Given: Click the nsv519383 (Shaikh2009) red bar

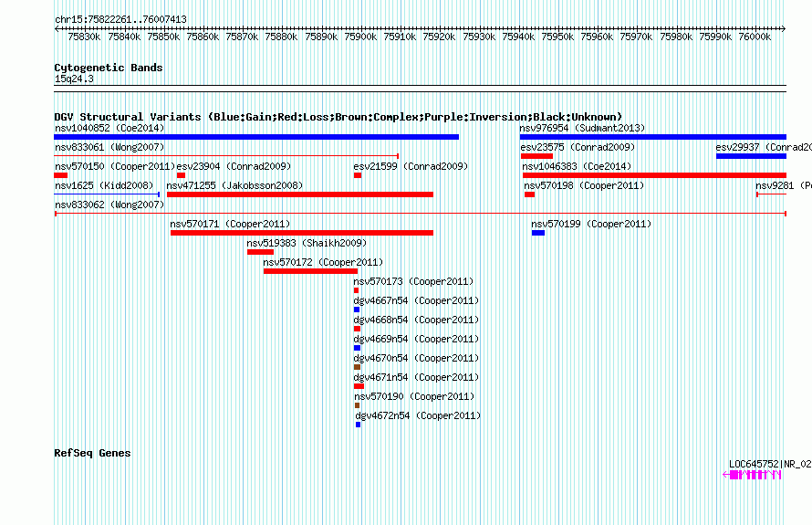Looking at the screenshot, I should (260, 252).
